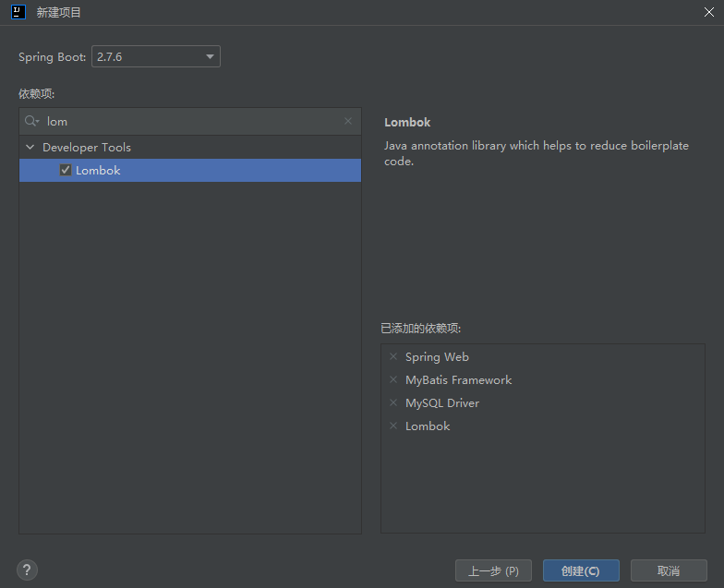This screenshot has width=724, height=588.
Task: Click MyBatis Framework in added dependencies
Action: pyautogui.click(x=458, y=380)
